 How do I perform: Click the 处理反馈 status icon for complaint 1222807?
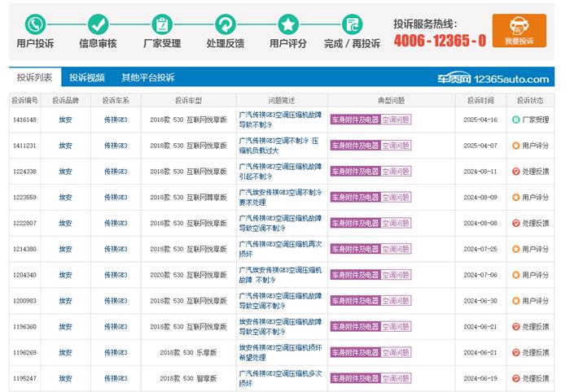click(x=515, y=223)
